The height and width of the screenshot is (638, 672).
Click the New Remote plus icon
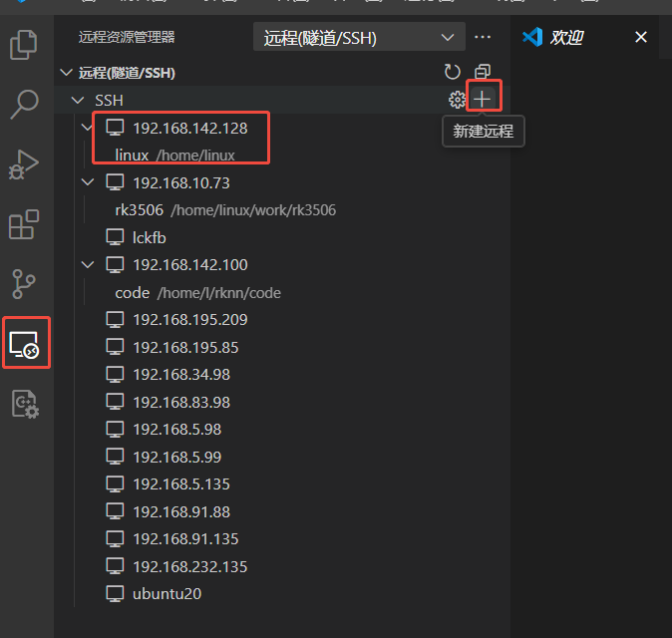[x=483, y=99]
